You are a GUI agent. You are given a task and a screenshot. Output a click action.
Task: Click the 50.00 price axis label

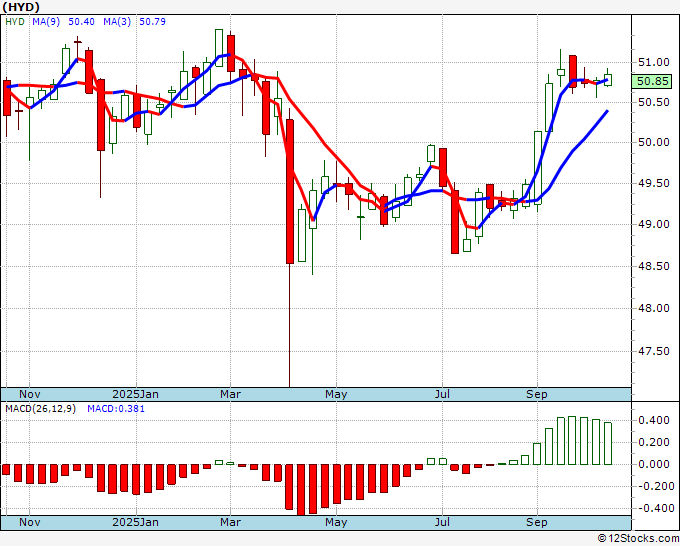pyautogui.click(x=654, y=142)
